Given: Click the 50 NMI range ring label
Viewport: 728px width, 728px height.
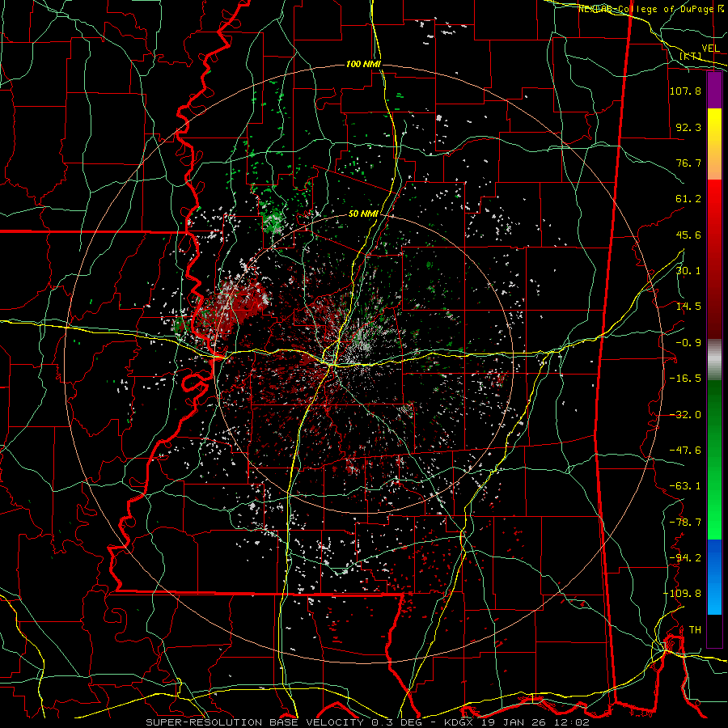Looking at the screenshot, I should (363, 214).
